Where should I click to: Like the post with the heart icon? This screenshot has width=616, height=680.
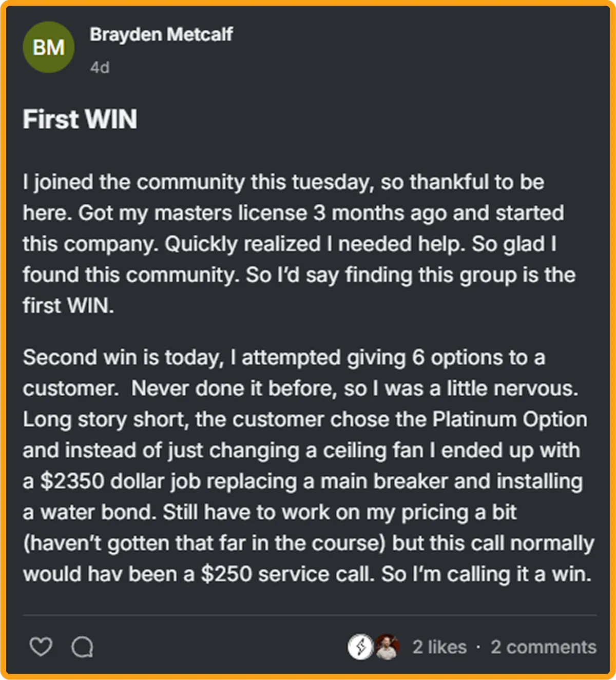pyautogui.click(x=41, y=647)
